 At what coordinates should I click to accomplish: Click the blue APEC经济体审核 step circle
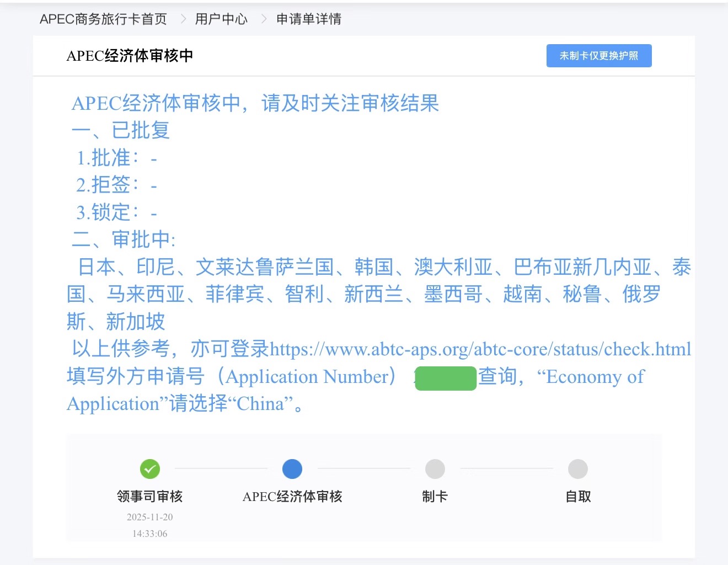292,469
